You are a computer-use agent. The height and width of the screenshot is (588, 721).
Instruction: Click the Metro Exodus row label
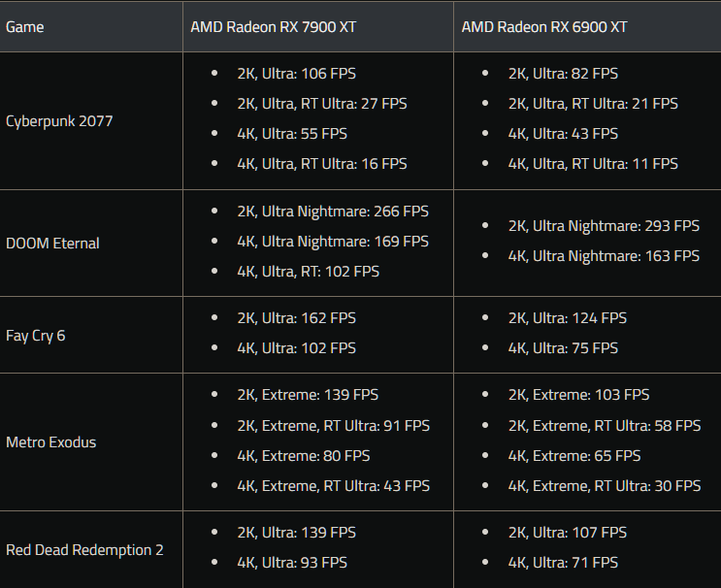coord(51,442)
